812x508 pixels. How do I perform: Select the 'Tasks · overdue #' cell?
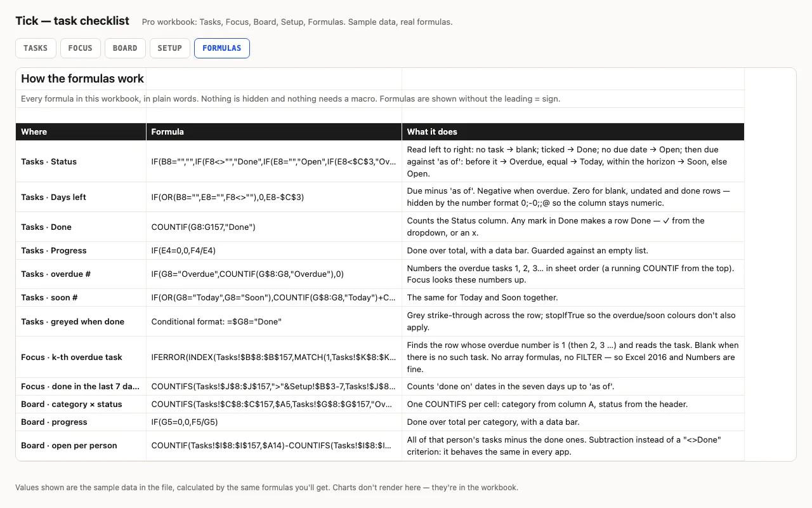81,274
